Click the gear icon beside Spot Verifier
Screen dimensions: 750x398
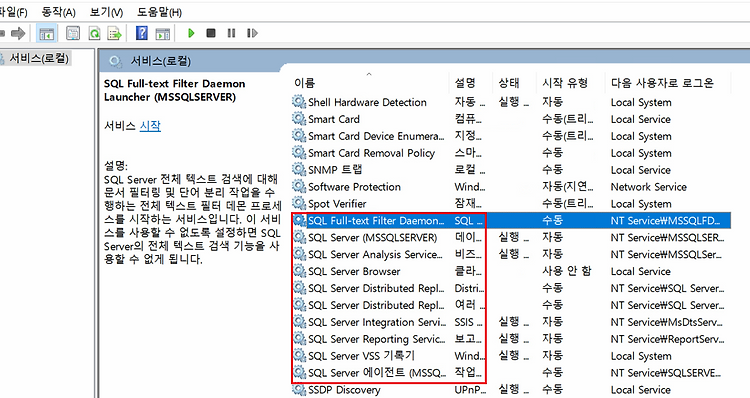click(299, 203)
